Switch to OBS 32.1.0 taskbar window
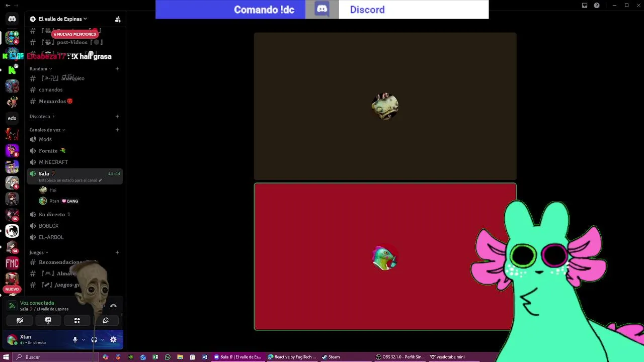This screenshot has height=362, width=644. click(400, 357)
